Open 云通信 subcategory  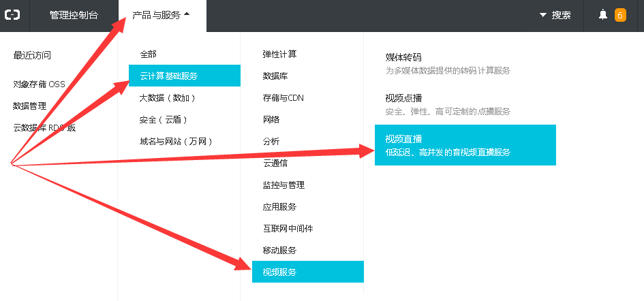[x=275, y=163]
